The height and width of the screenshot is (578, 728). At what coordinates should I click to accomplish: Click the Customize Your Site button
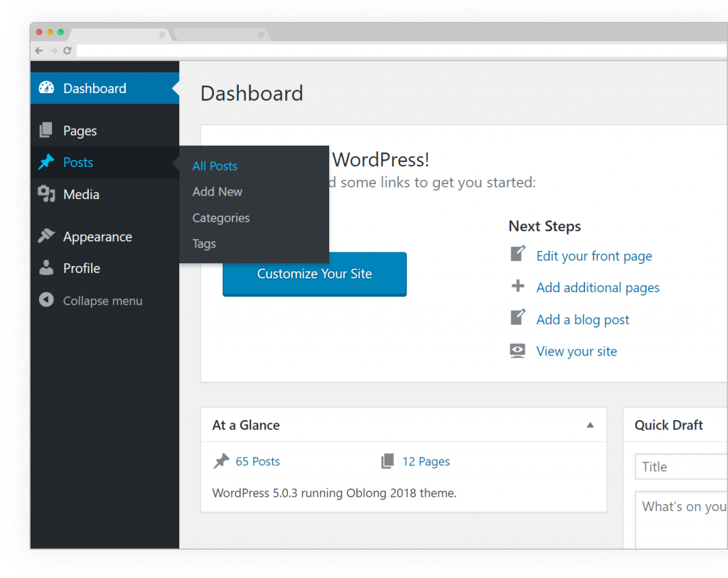[315, 274]
